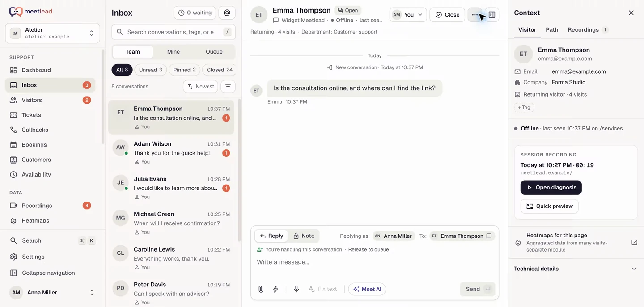This screenshot has height=307, width=644.
Task: Click the Open status badge
Action: click(x=347, y=10)
